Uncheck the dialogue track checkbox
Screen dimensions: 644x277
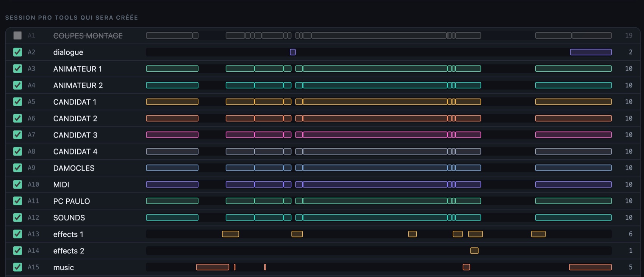point(17,52)
